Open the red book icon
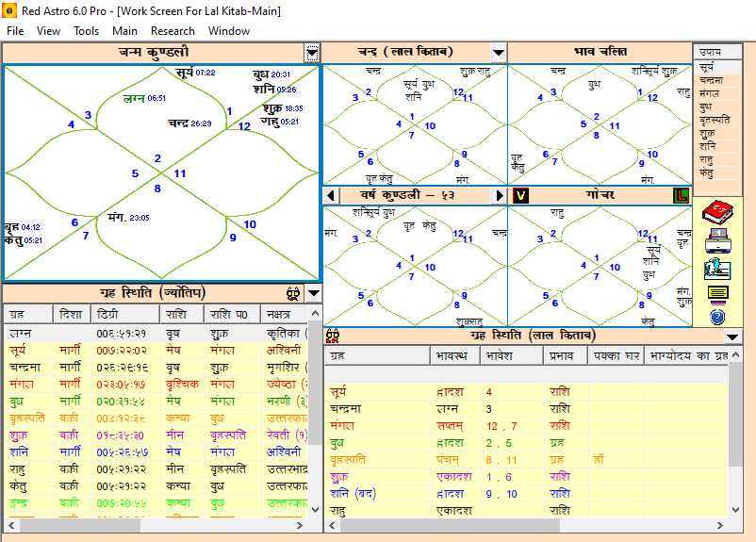 pos(717,212)
